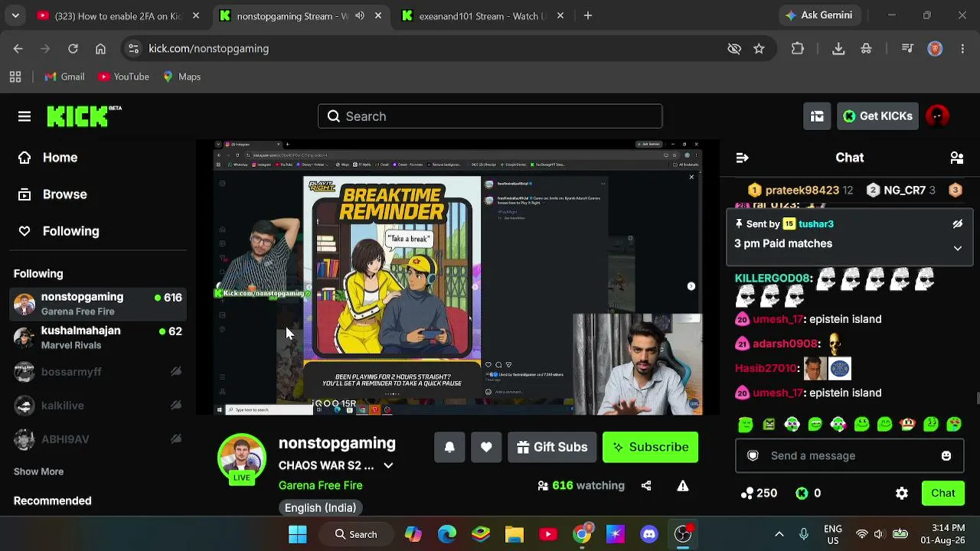Hide the pinned message with eye icon
This screenshot has width=980, height=551.
coord(957,224)
